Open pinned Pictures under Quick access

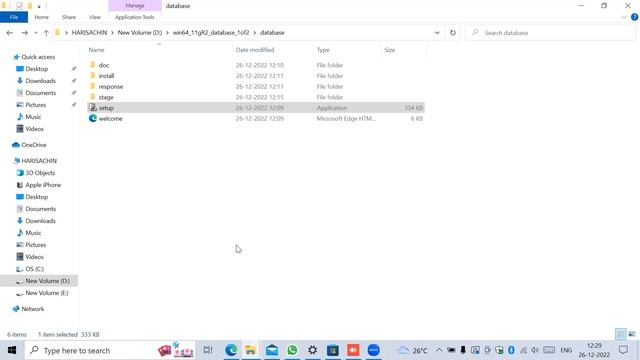[36, 105]
